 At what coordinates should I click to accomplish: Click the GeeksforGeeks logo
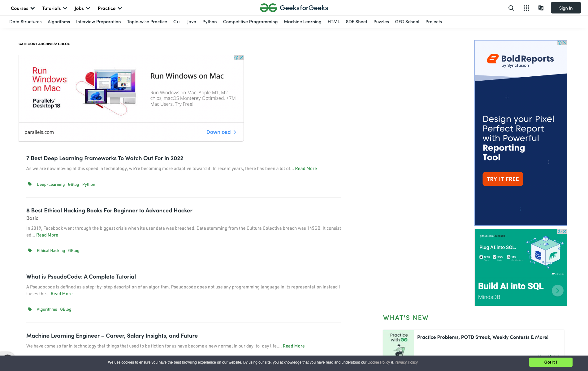pyautogui.click(x=294, y=8)
